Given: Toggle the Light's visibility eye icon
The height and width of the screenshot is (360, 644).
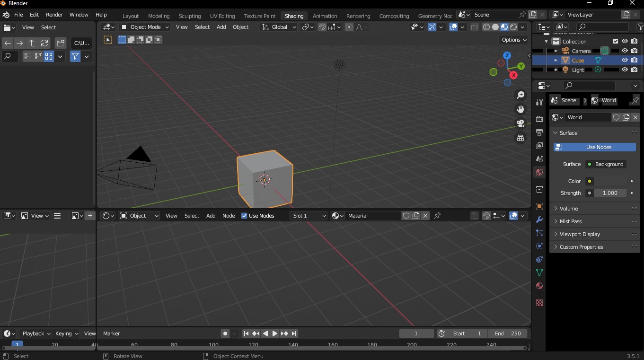Looking at the screenshot, I should pos(625,70).
